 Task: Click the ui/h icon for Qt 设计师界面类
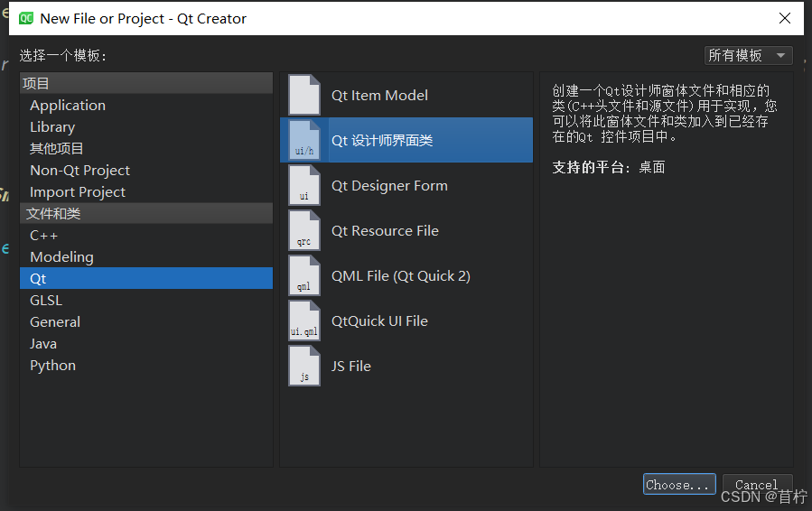304,140
